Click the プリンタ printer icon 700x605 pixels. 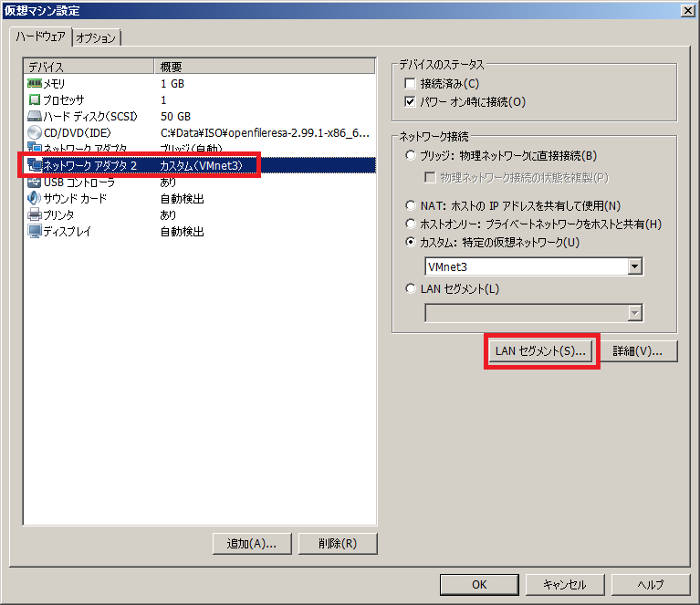coord(35,214)
